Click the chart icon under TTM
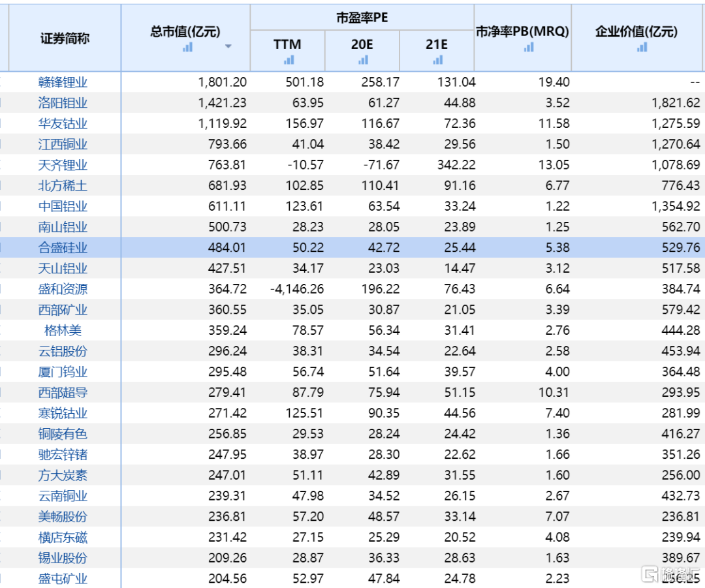Viewport: 705px width, 588px height. [289, 59]
